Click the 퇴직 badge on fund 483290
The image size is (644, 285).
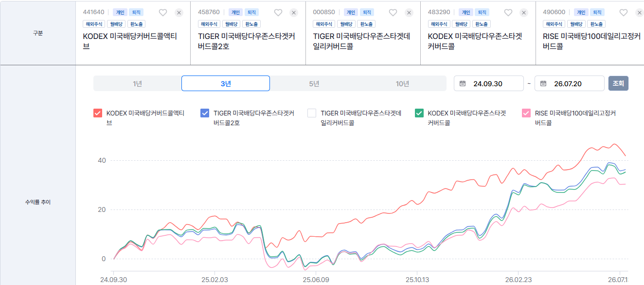pos(482,12)
